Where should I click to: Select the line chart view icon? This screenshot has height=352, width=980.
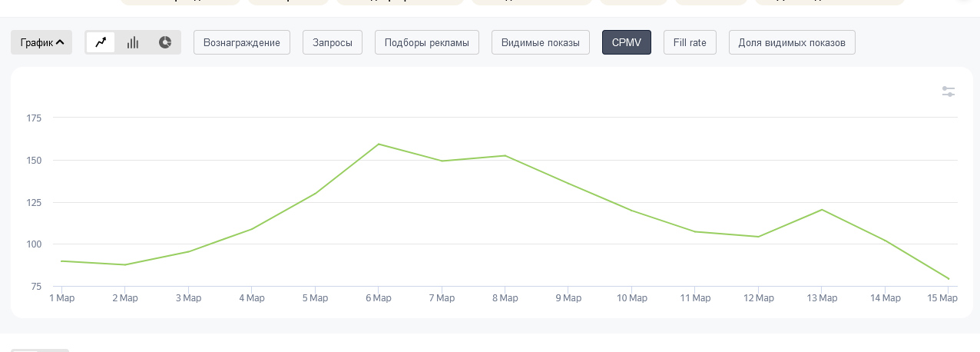(x=101, y=42)
